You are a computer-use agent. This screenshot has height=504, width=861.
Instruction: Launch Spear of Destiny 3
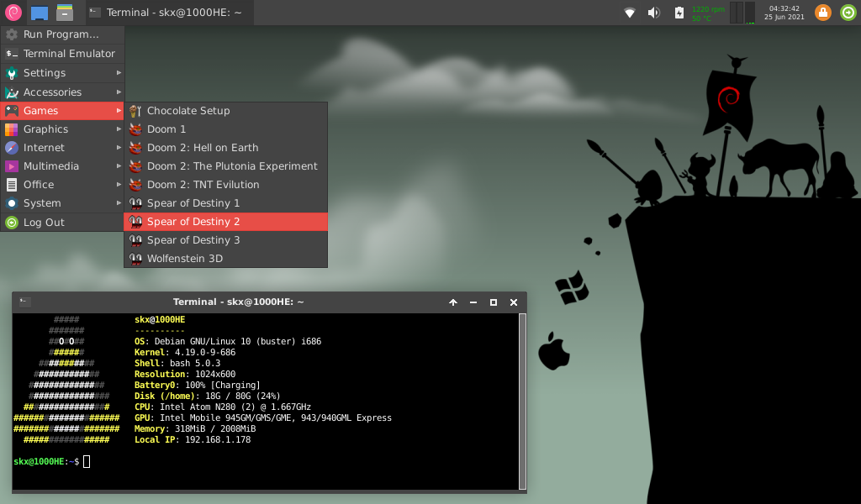pos(225,239)
